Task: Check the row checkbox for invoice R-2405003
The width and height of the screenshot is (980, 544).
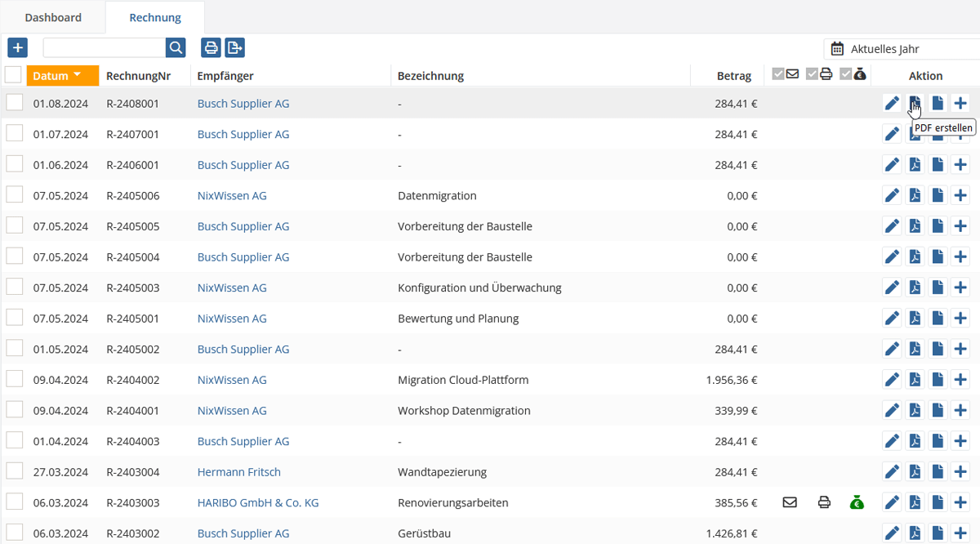Action: pos(15,288)
